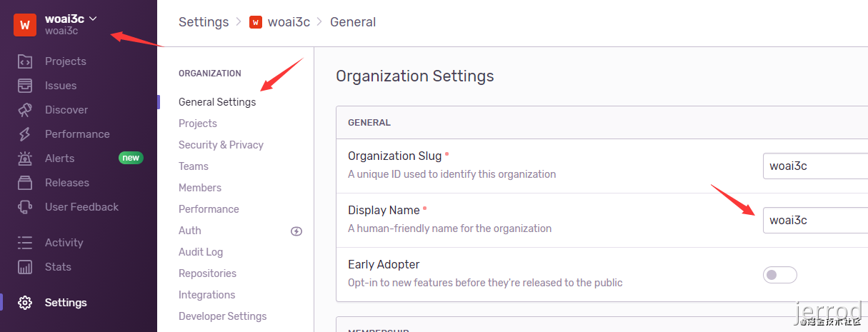Click the User Feedback headset icon
868x332 pixels.
click(x=25, y=207)
